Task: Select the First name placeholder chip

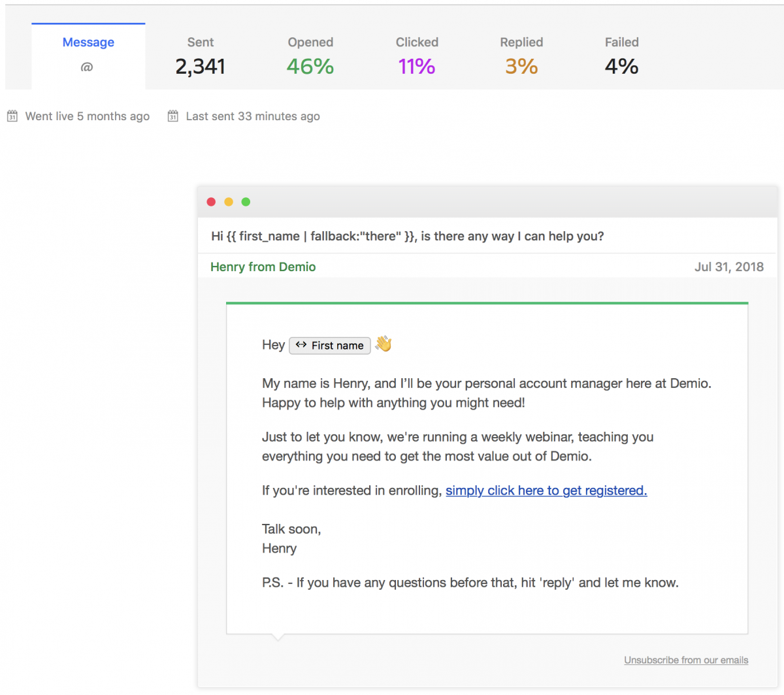Action: tap(329, 346)
